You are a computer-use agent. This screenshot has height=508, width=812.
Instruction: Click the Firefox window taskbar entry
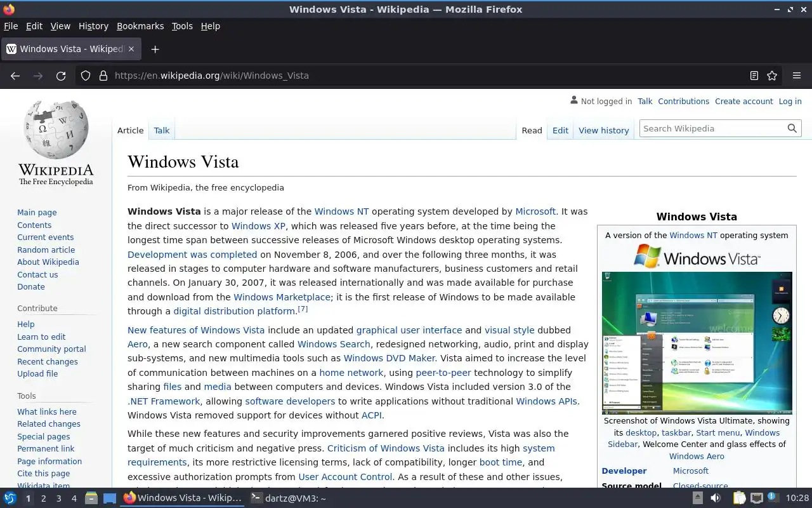[183, 498]
